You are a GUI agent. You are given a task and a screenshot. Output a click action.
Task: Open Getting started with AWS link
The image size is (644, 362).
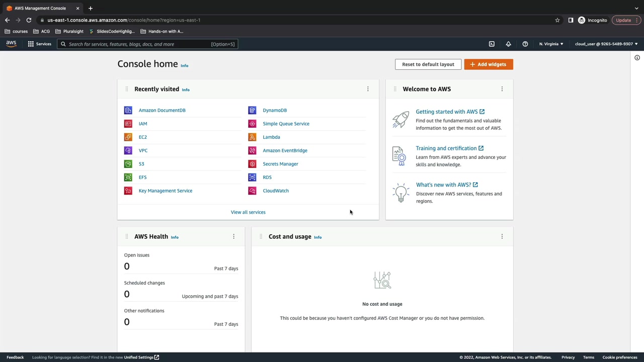[x=450, y=112]
